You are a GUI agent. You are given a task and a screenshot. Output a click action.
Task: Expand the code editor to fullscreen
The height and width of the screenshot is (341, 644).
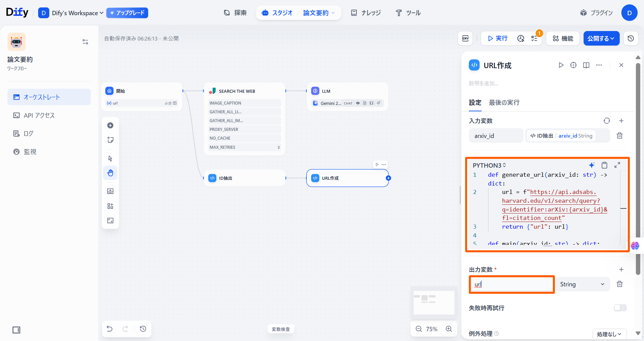coord(617,165)
